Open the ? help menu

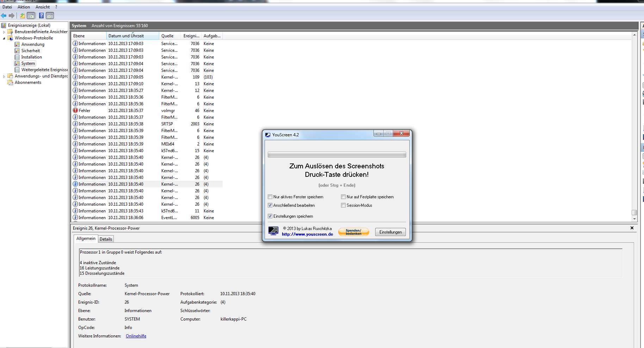(56, 7)
